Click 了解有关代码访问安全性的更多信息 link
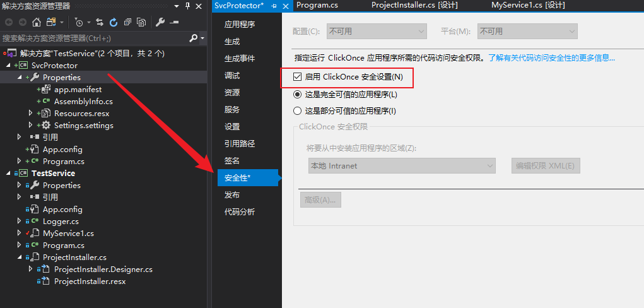644x308 pixels. point(551,57)
